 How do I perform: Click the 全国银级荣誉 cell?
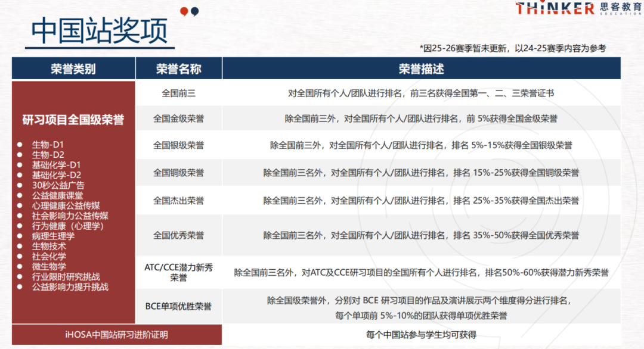click(178, 145)
